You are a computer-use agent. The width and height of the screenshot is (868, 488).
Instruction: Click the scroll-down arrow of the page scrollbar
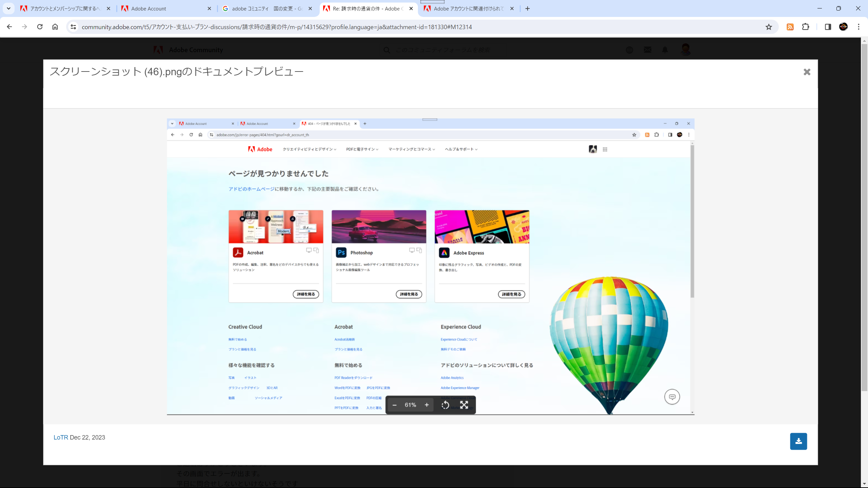pyautogui.click(x=864, y=484)
